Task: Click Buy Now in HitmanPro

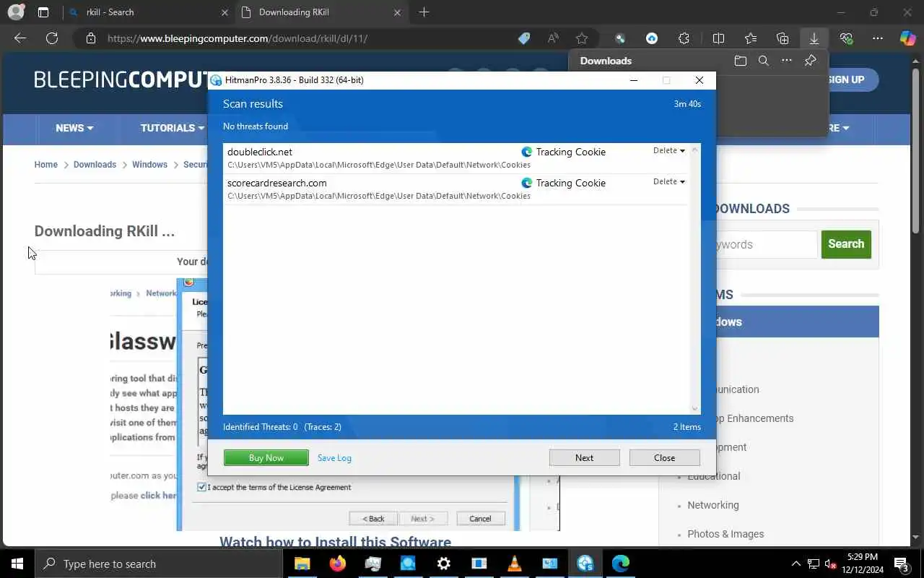Action: [266, 457]
